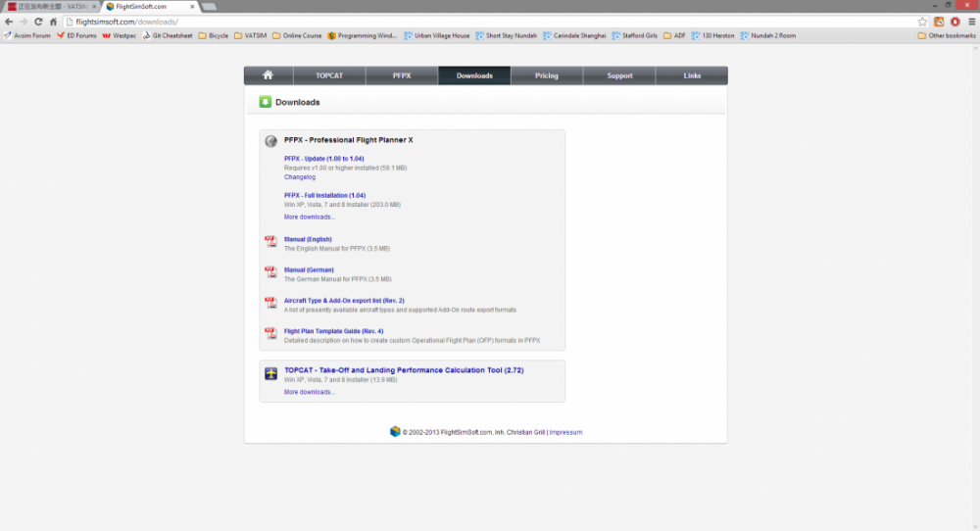Viewport: 980px width, 531px height.
Task: Open the PFPX navigation tab
Action: 402,75
